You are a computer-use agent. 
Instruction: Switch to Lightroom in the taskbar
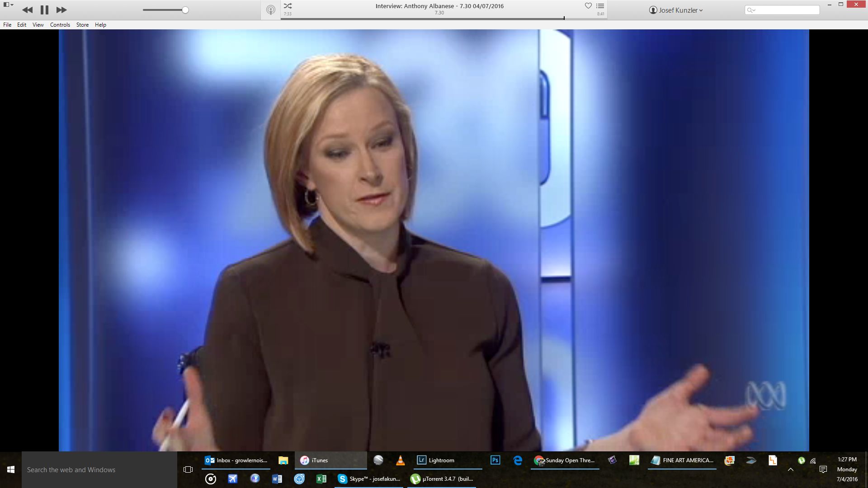coord(435,460)
